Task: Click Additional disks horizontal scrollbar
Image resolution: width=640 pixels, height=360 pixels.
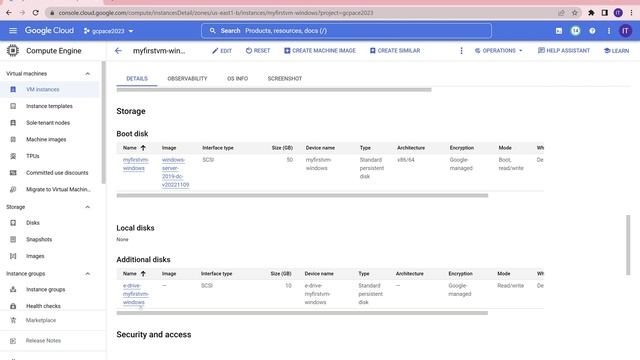Action: click(302, 313)
